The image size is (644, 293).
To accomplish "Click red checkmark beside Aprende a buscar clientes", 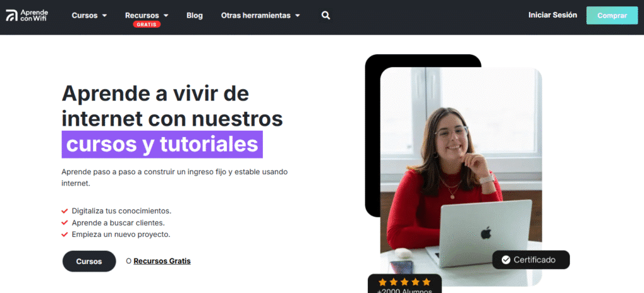I will (x=65, y=223).
